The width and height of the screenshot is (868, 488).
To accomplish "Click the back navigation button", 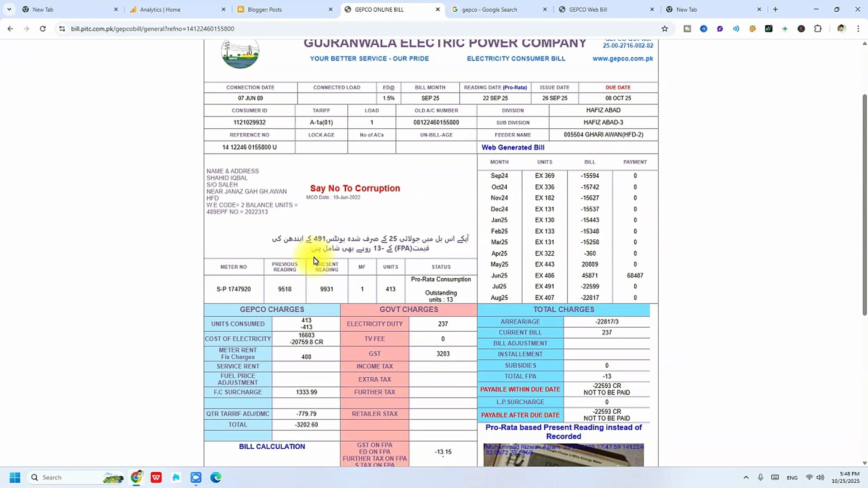I will tap(10, 28).
